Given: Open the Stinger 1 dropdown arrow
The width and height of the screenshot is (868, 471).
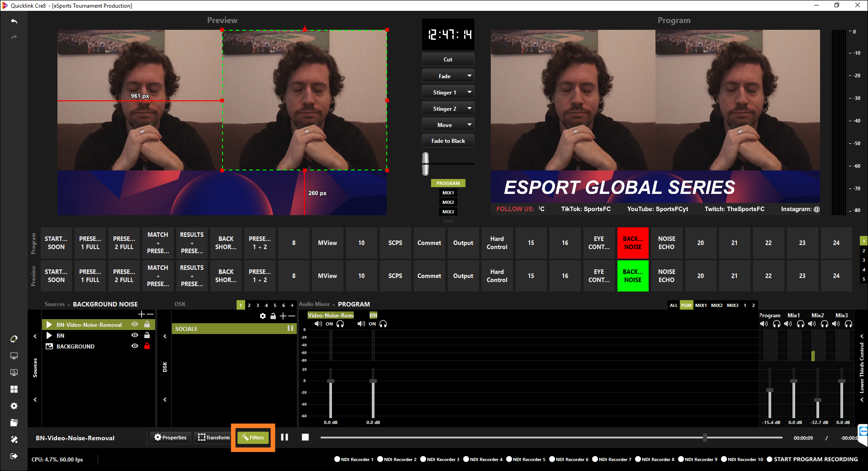Looking at the screenshot, I should click(470, 92).
